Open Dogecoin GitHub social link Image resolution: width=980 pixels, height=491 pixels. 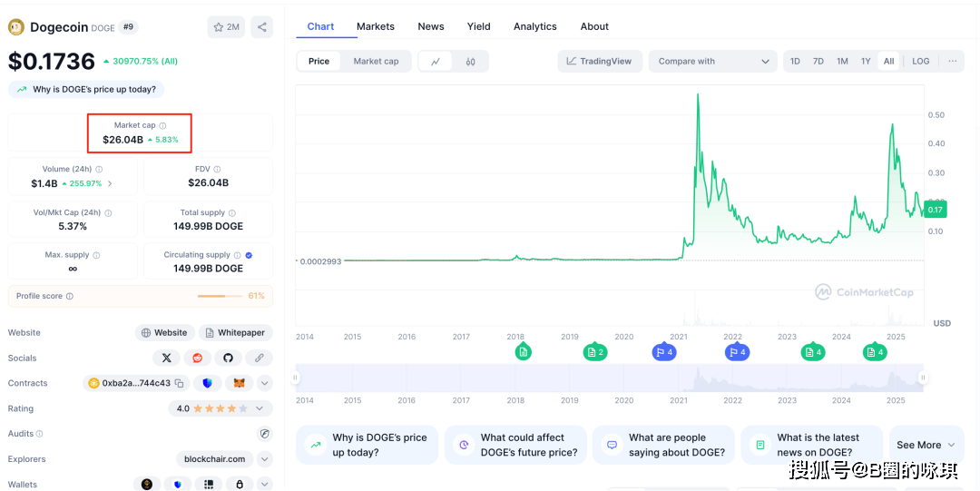point(228,358)
